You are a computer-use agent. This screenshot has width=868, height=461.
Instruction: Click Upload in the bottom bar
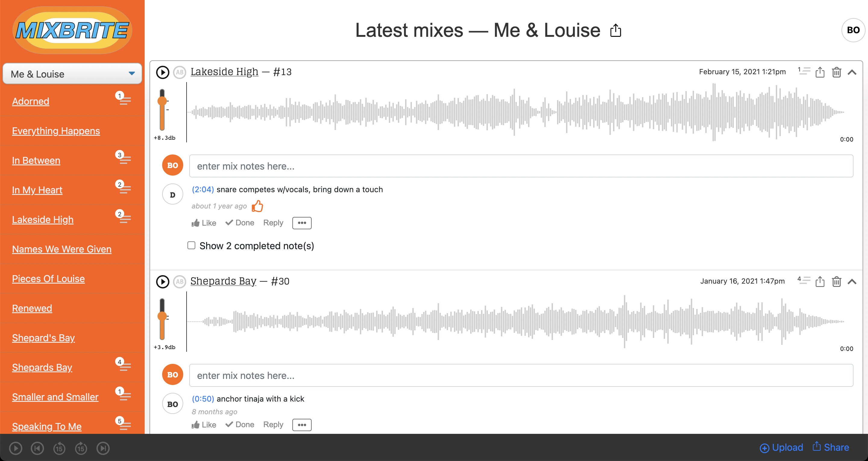coord(782,447)
